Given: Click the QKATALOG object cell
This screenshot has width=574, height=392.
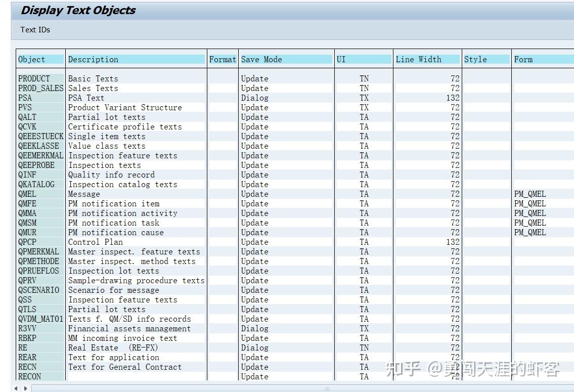Looking at the screenshot, I should 40,185.
